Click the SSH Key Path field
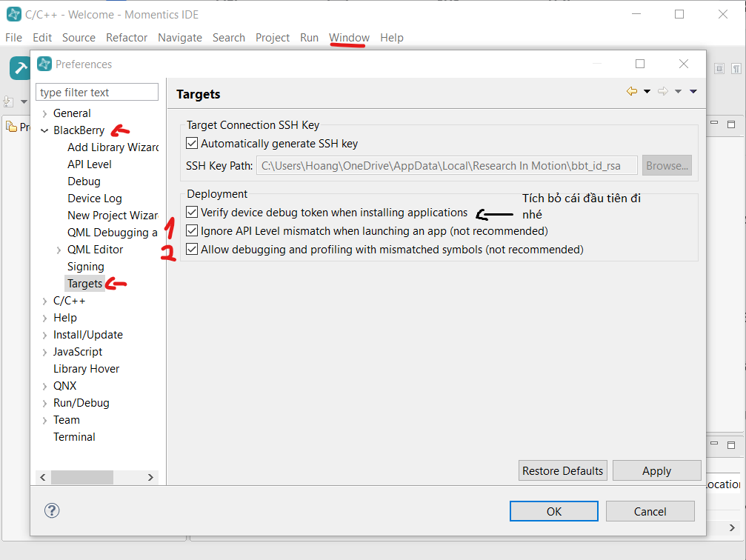This screenshot has height=560, width=746. pyautogui.click(x=447, y=166)
